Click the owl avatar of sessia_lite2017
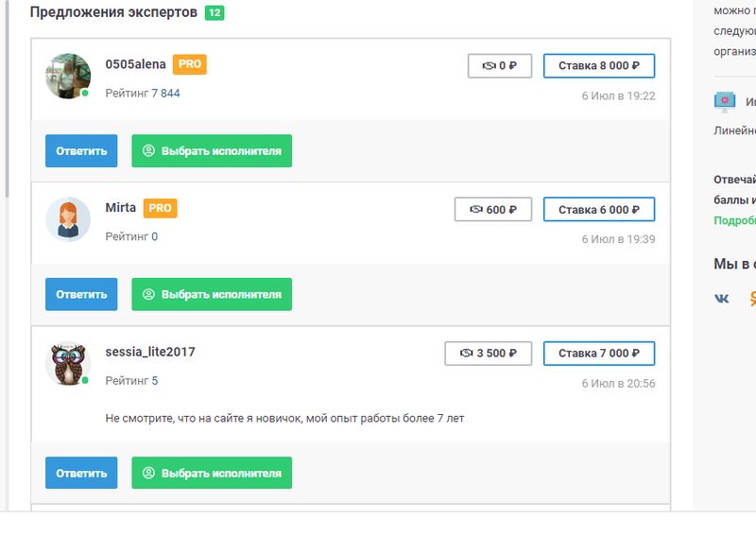 (x=68, y=364)
